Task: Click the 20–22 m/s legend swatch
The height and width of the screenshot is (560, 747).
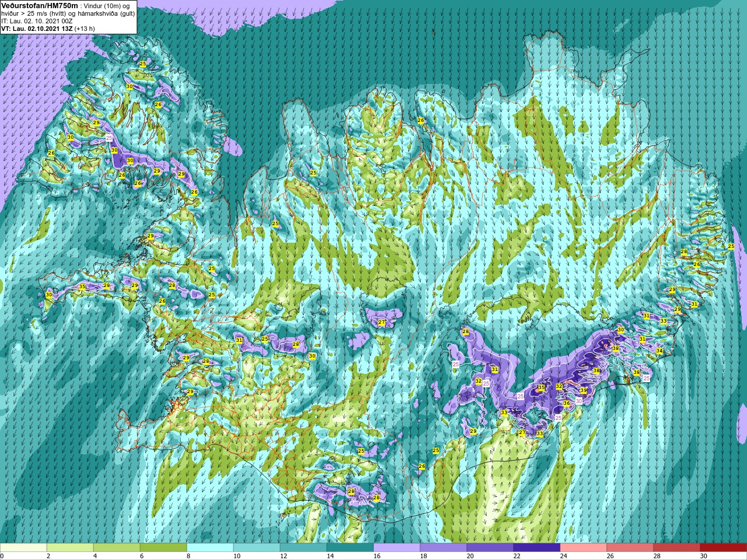Action: coord(490,548)
